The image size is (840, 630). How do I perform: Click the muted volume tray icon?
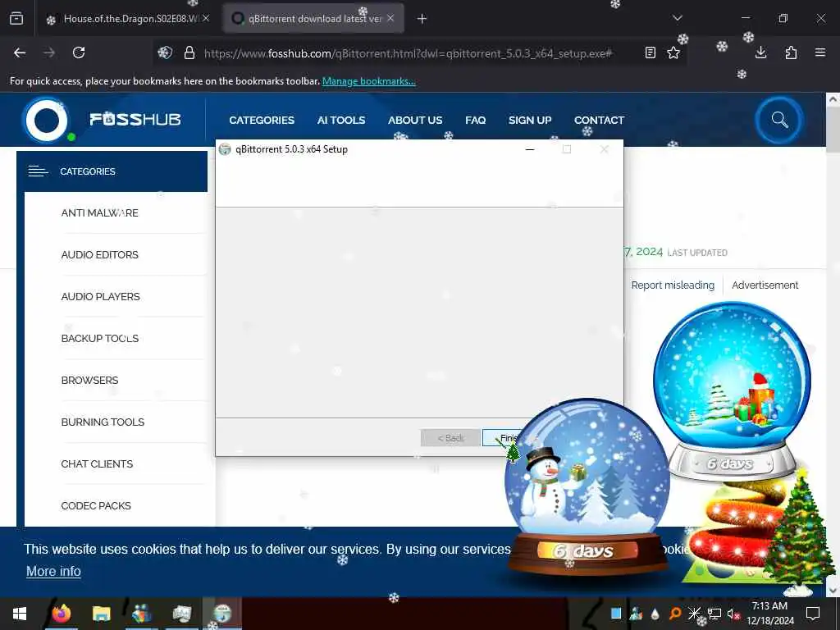733,614
